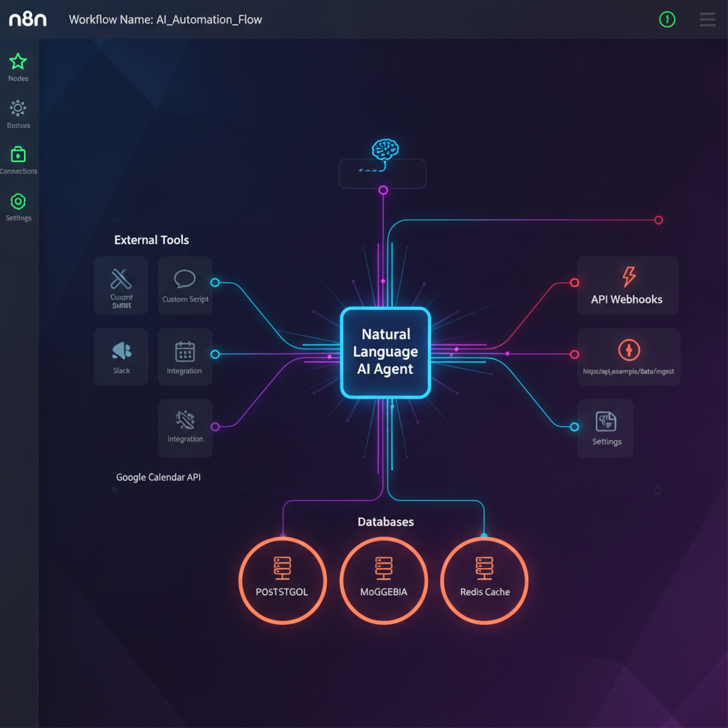Screen dimensions: 728x728
Task: Select the Redis Cache database circle
Action: [x=484, y=580]
